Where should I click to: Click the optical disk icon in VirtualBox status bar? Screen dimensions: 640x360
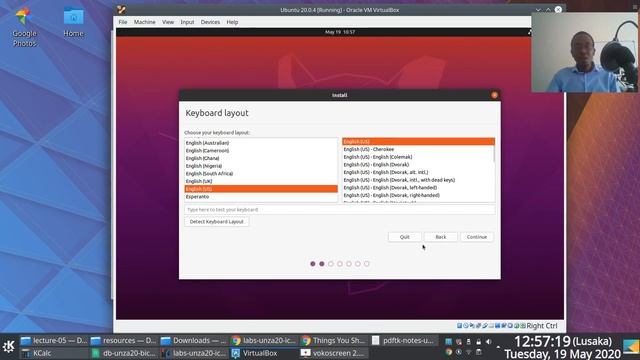pyautogui.click(x=466, y=326)
